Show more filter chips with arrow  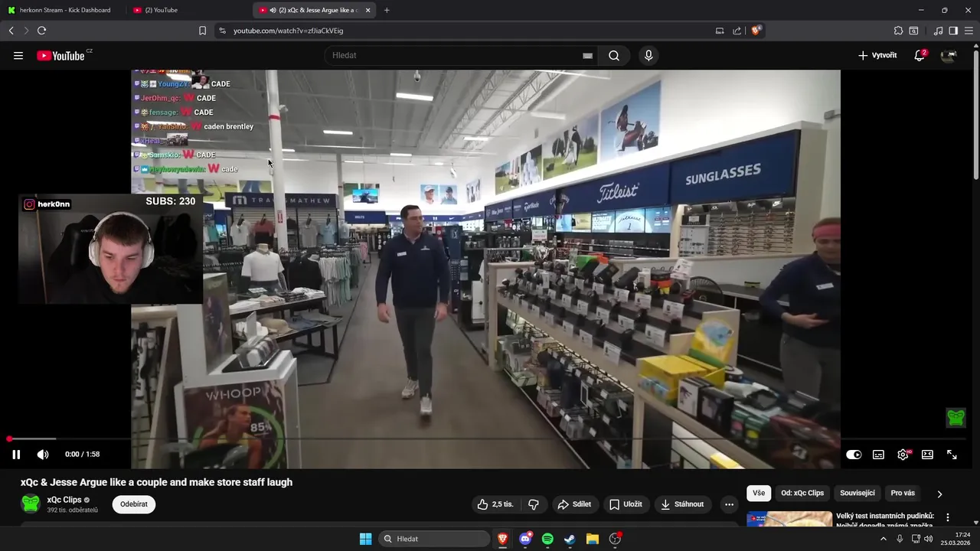(939, 494)
